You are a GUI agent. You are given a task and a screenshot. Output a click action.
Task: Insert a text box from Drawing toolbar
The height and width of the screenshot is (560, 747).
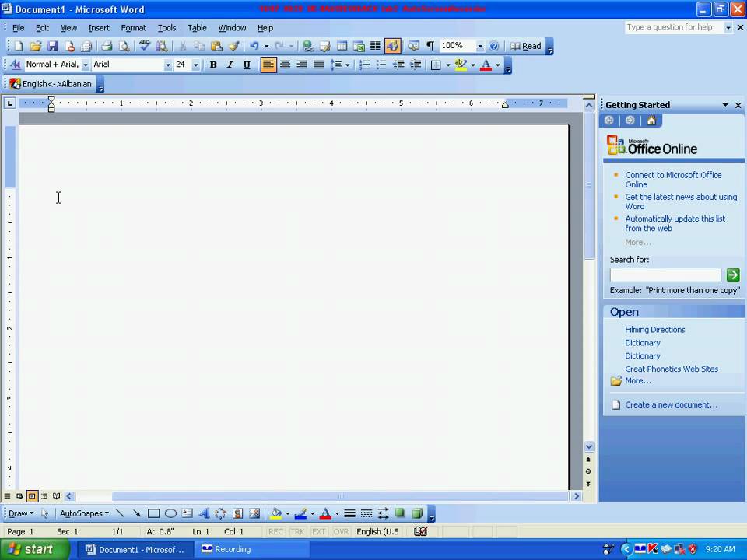coord(188,513)
